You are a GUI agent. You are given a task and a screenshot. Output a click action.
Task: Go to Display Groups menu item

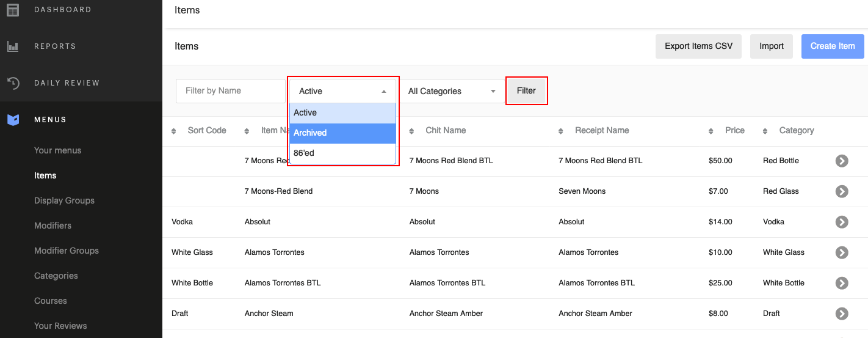point(64,200)
